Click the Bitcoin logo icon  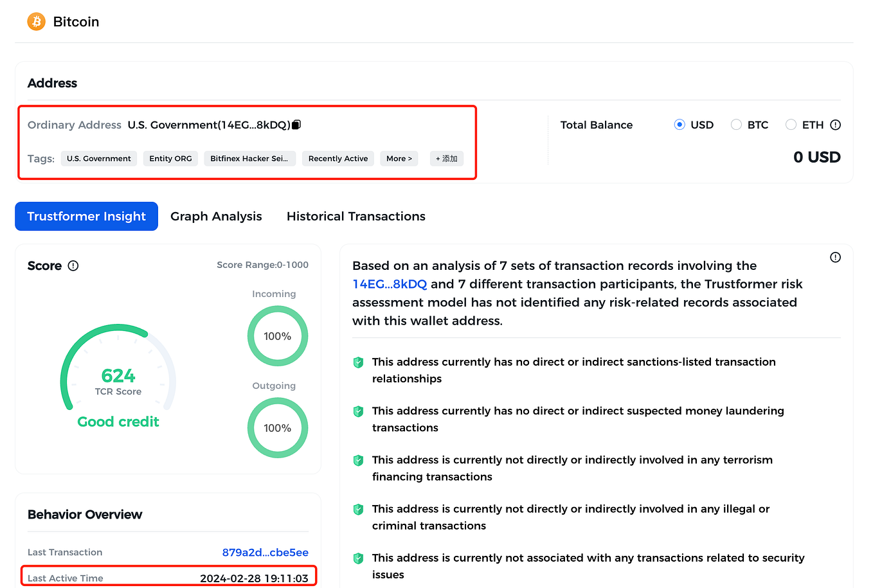point(36,21)
